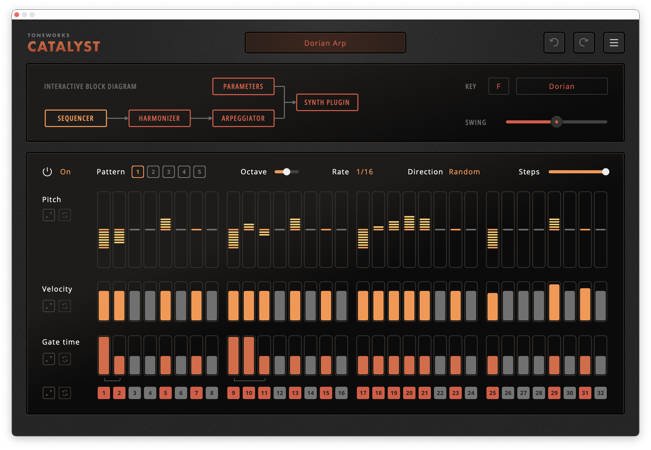Screen dimensions: 651x450
Task: Toggle the sequencer power button
Action: click(47, 172)
